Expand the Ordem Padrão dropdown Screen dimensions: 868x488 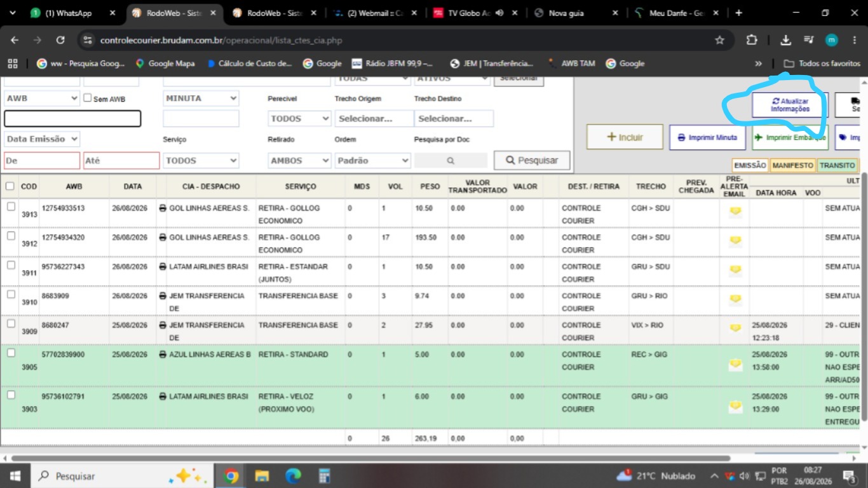point(372,161)
